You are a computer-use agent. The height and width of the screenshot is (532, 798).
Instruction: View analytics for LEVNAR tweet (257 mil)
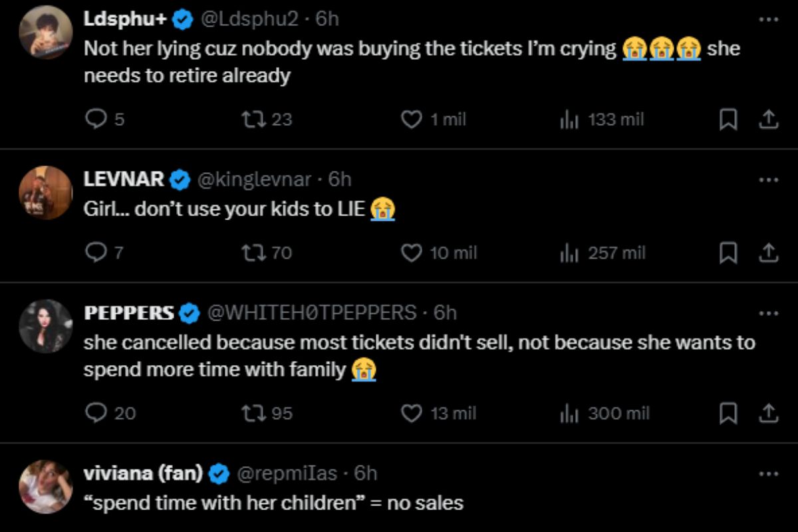tap(570, 253)
